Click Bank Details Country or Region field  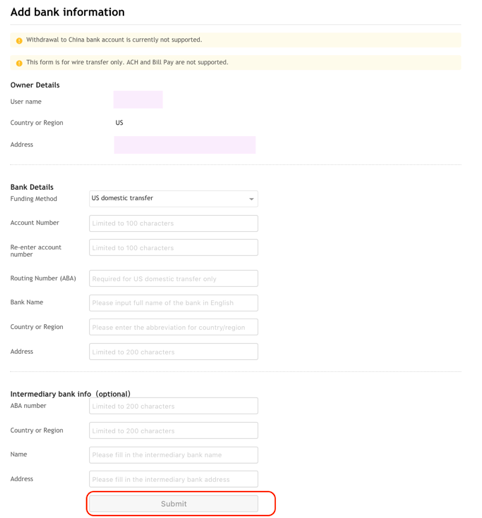(173, 327)
